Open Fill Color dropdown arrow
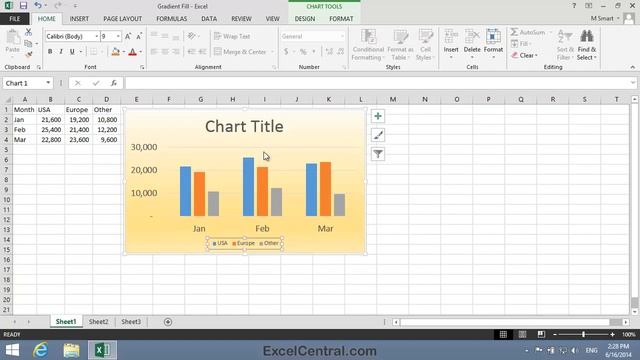 tap(124, 52)
